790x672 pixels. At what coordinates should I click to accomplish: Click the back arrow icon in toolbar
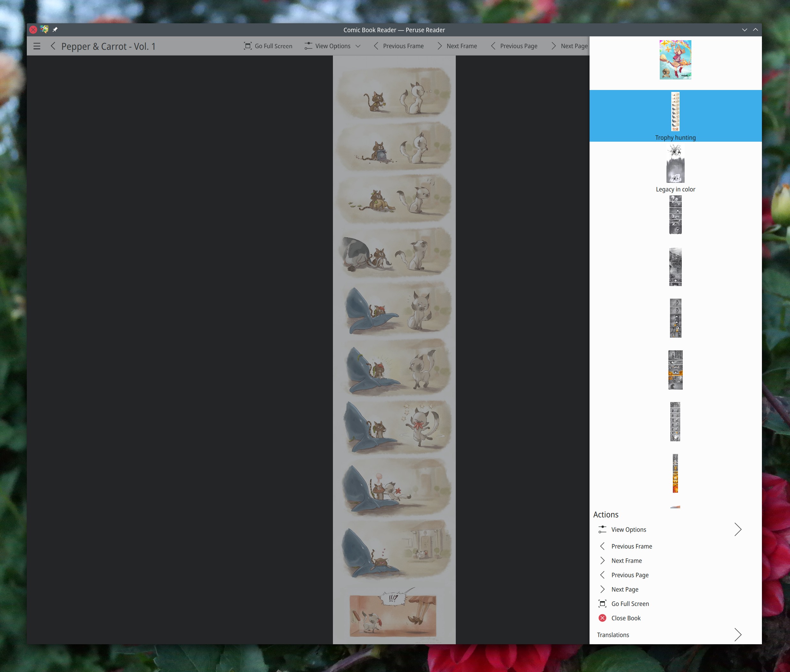pos(53,46)
